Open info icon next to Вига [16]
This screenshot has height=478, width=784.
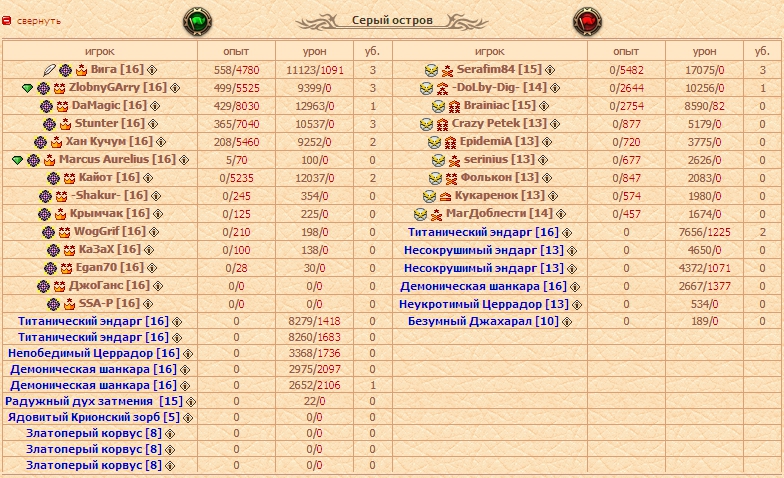[152, 70]
